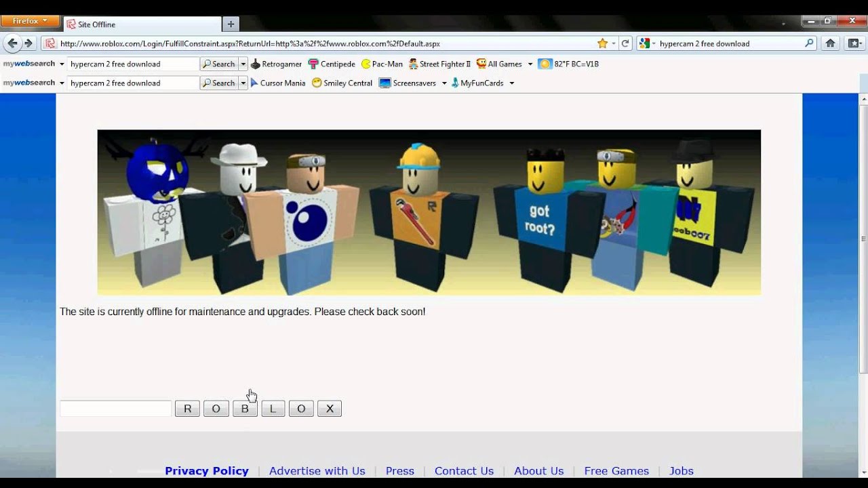
Task: Open Smiley Central
Action: click(342, 83)
